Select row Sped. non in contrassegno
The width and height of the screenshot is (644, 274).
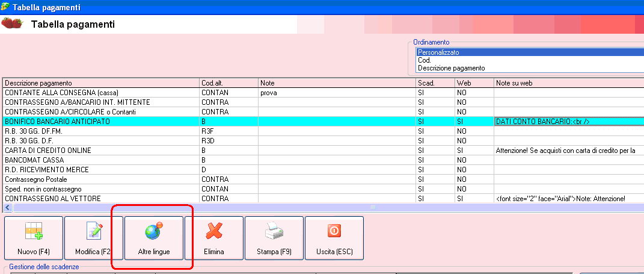point(324,189)
